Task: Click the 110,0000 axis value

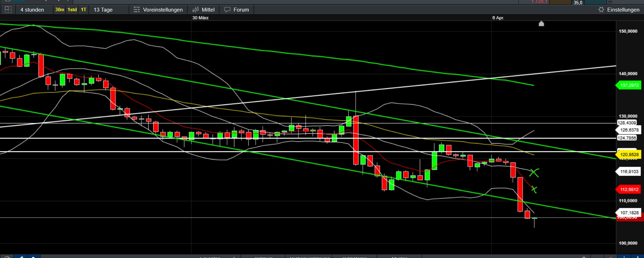Action: (x=628, y=201)
